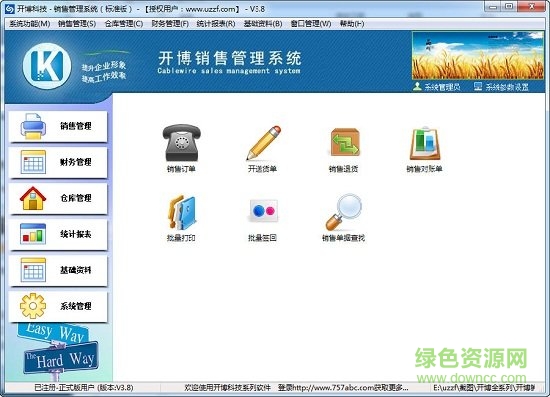Click the 开送货单 label text

262,169
